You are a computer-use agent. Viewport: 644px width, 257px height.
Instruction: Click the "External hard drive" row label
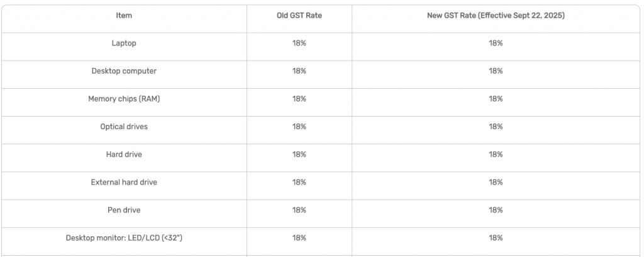(124, 182)
